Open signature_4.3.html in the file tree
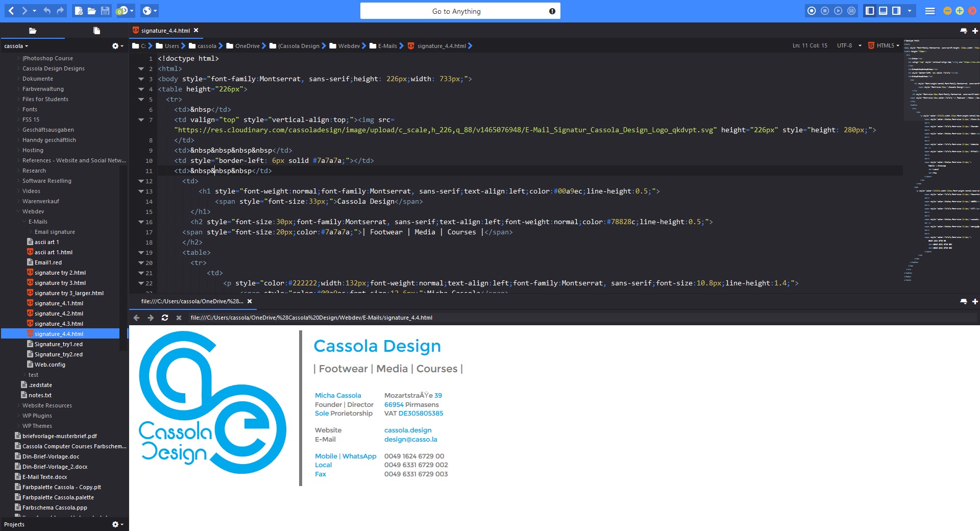980x531 pixels. coord(59,324)
